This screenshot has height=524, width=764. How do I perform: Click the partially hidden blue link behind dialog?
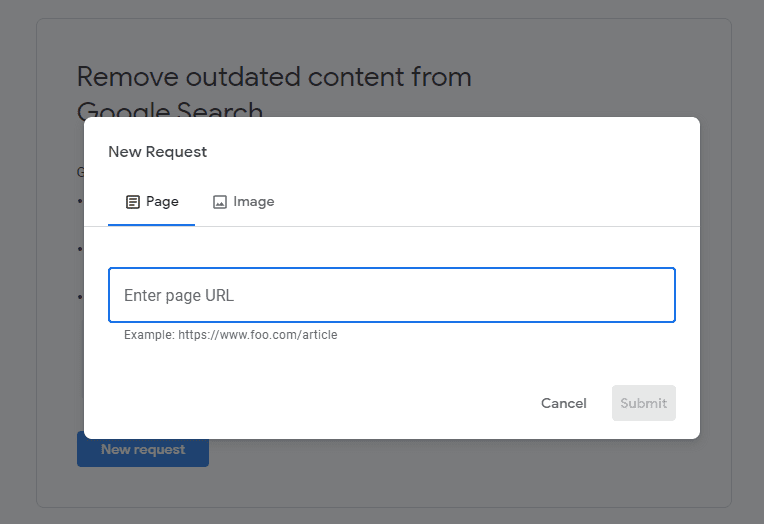pyautogui.click(x=79, y=172)
